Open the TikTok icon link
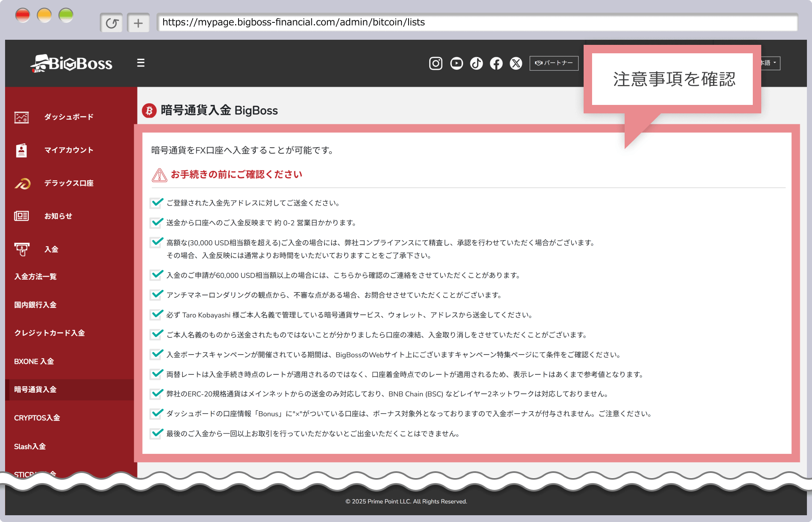The height and width of the screenshot is (522, 812). click(x=476, y=63)
